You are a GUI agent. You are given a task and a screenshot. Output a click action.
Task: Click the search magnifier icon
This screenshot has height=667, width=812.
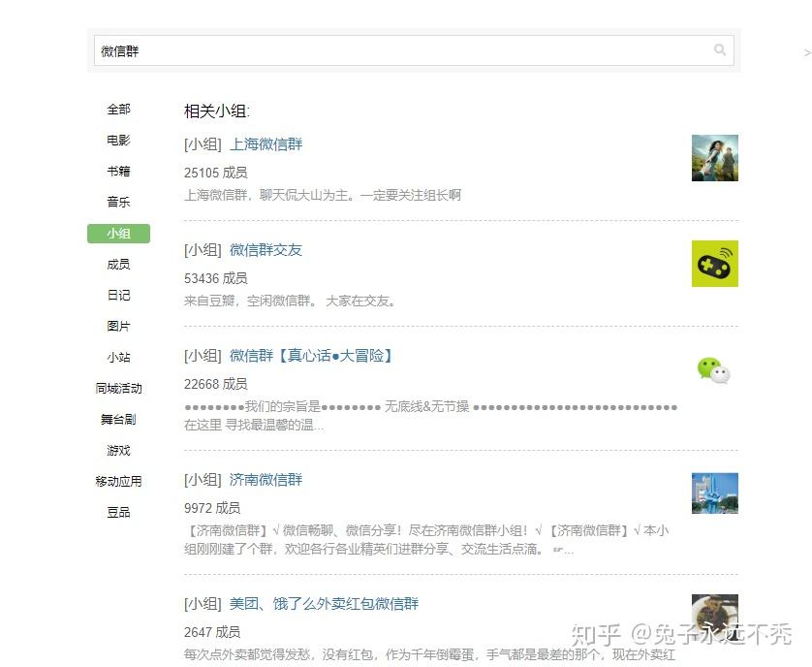720,49
